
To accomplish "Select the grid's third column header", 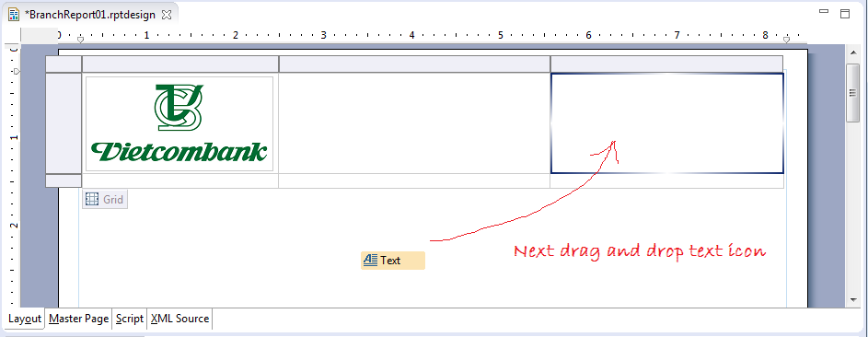I will pos(666,64).
